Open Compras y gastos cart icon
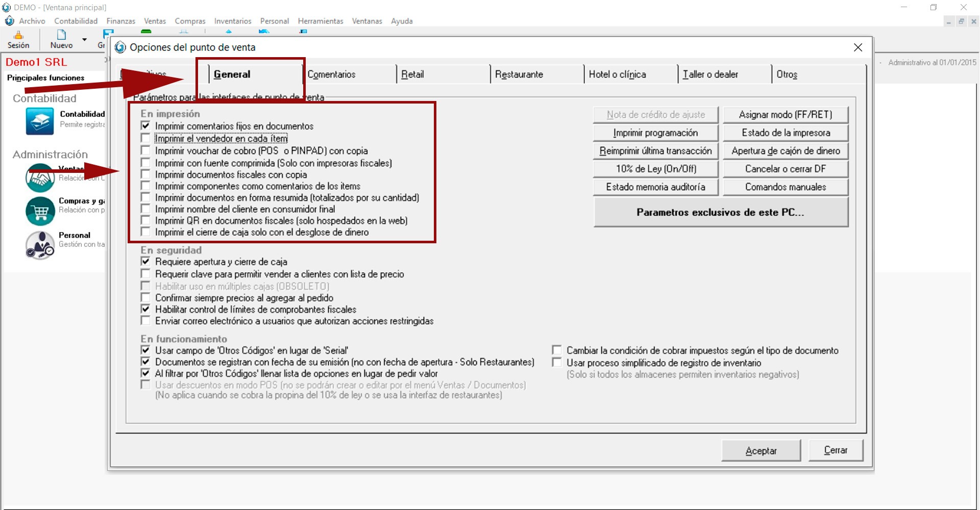The image size is (980, 510). (x=40, y=211)
